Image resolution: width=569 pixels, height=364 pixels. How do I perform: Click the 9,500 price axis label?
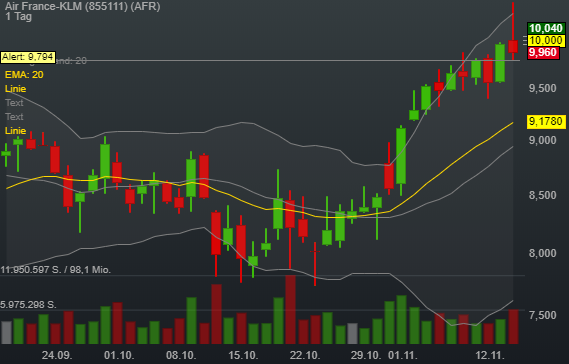(542, 88)
